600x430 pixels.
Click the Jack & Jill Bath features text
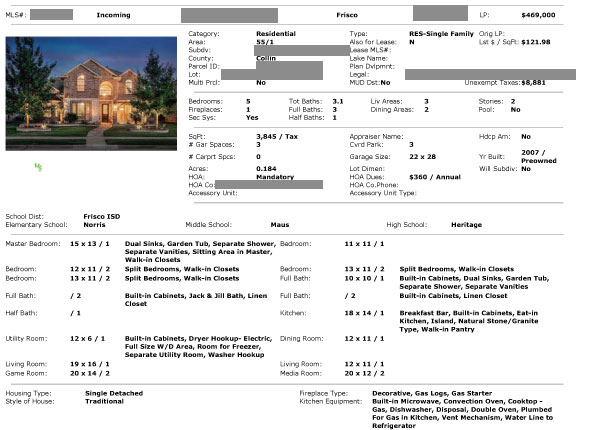[196, 300]
